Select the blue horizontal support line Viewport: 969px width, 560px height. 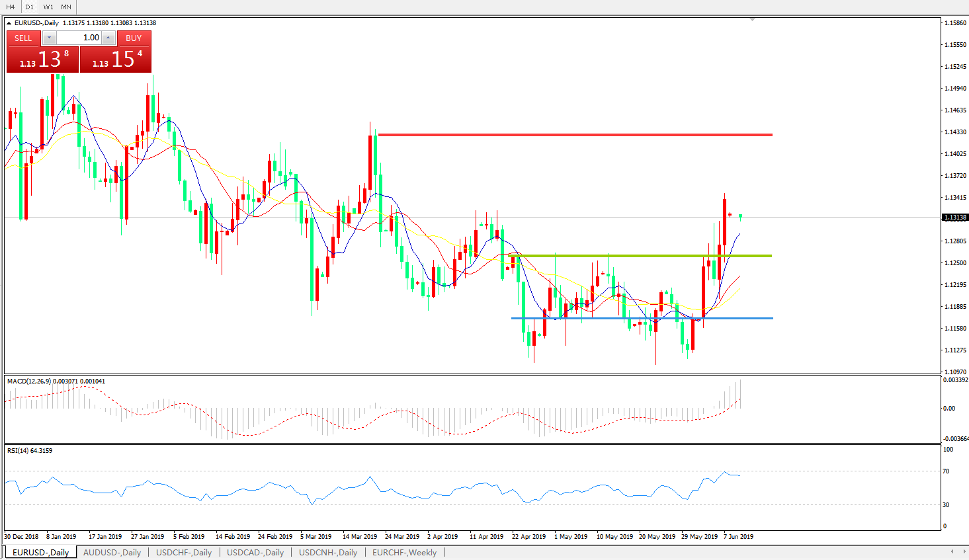click(642, 318)
